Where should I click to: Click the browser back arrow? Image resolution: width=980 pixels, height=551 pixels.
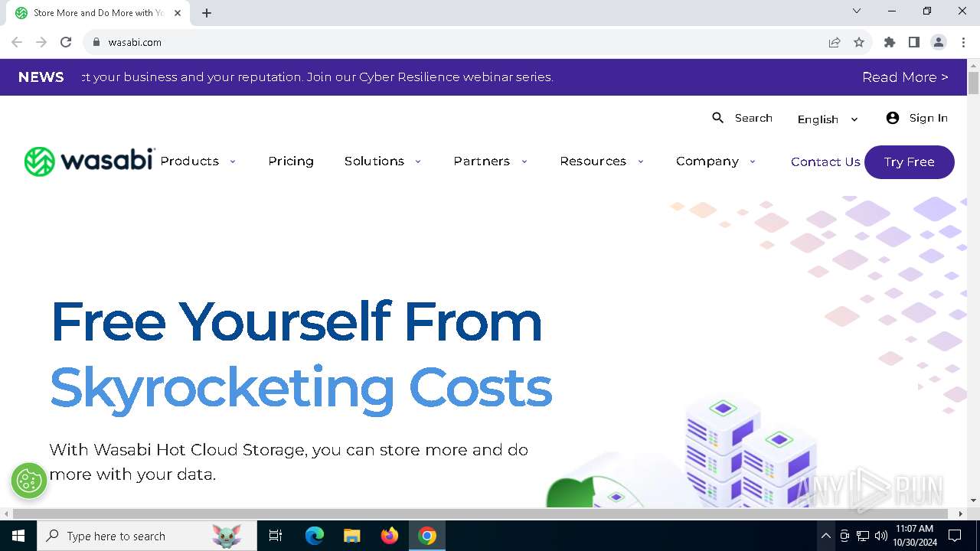[x=17, y=42]
